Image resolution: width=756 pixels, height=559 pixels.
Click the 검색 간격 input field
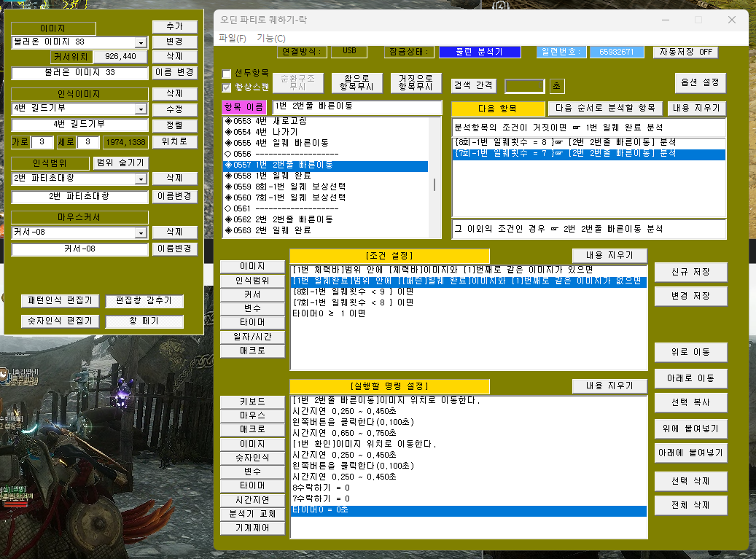tap(524, 86)
